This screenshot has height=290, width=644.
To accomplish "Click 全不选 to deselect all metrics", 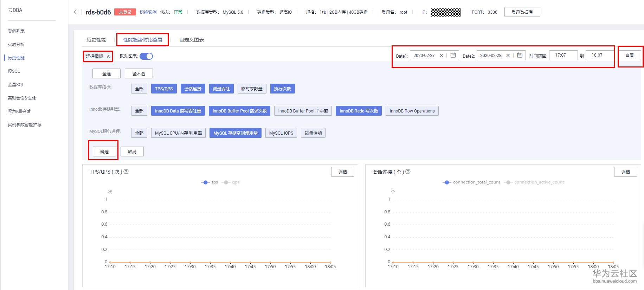I will [x=139, y=73].
